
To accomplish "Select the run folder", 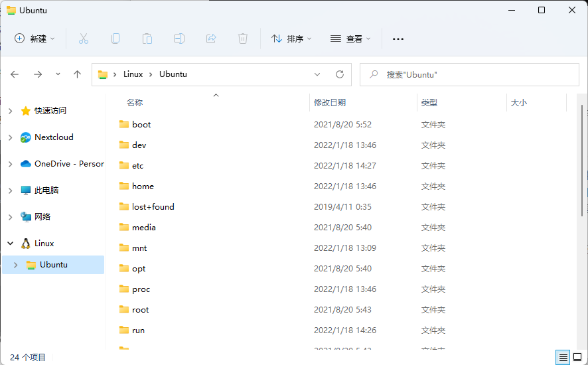I will pyautogui.click(x=138, y=331).
